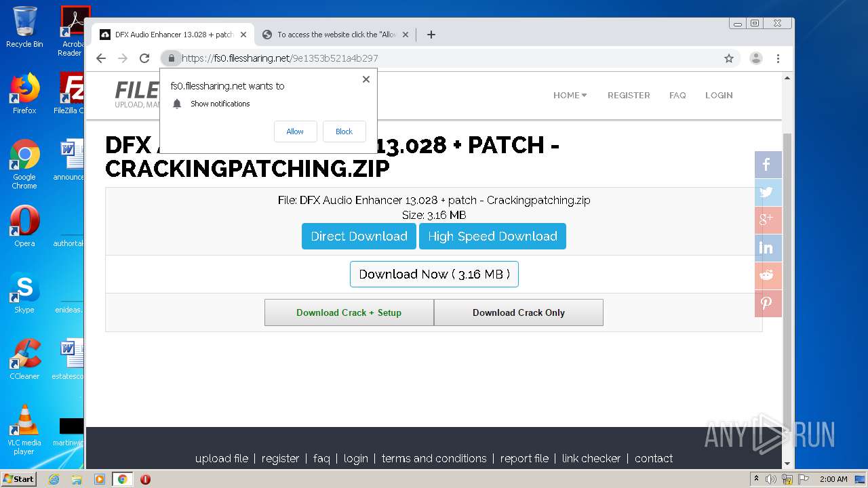Viewport: 868px width, 488px height.
Task: Click the Action Center flag tray icon
Action: coord(804,479)
